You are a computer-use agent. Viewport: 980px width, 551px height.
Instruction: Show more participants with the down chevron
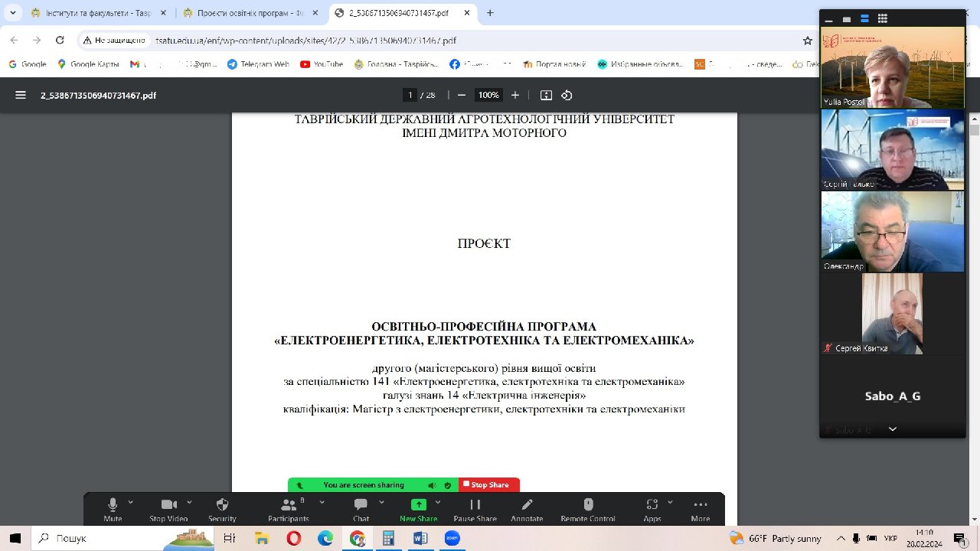(x=893, y=429)
